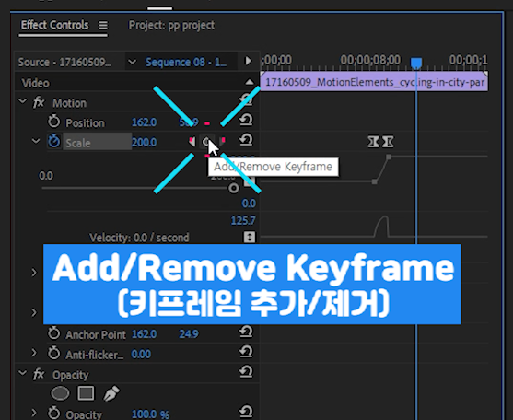This screenshot has width=513, height=420.
Task: Click Add/Remove Keyframe for Scale
Action: (206, 142)
